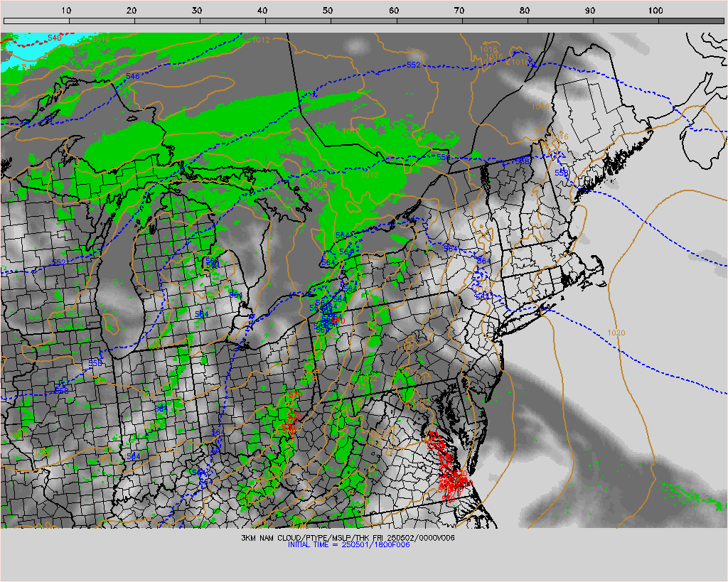Pick the scale segment between 50 and 60
The width and height of the screenshot is (728, 582).
364,21
